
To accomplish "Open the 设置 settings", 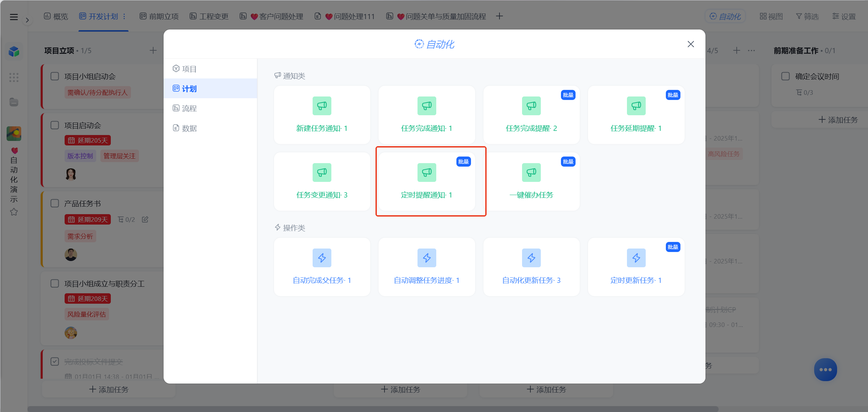I will coord(844,16).
